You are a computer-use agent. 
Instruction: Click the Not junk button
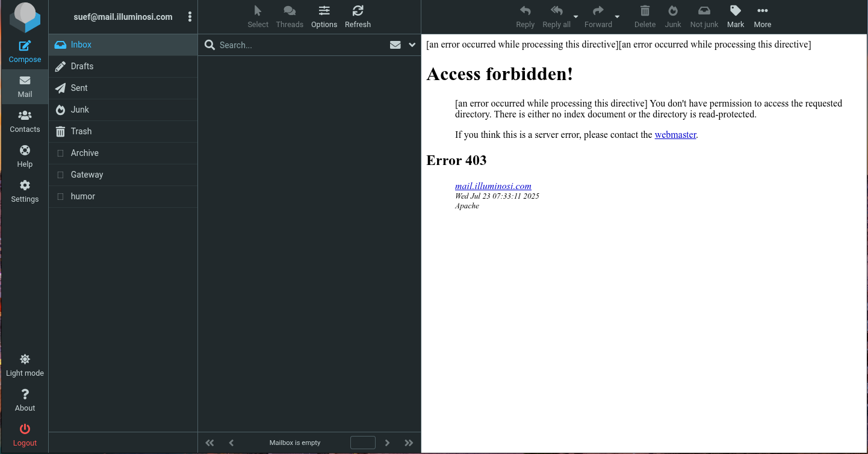pos(704,17)
